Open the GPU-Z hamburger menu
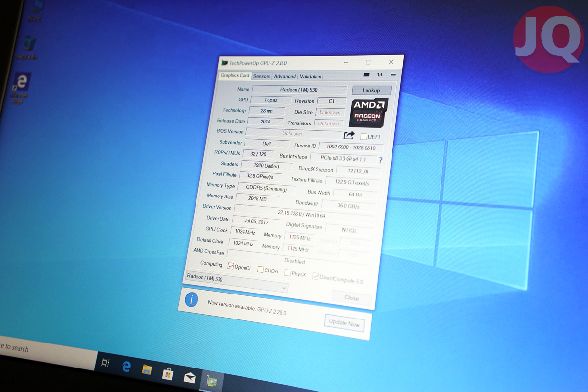Image resolution: width=588 pixels, height=392 pixels. [393, 74]
